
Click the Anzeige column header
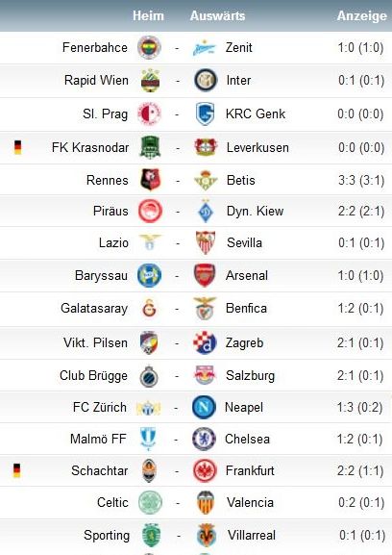coord(362,16)
